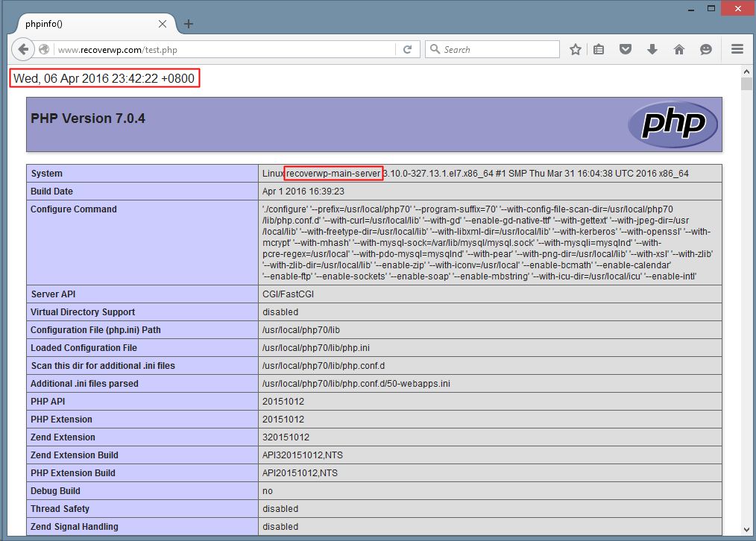756x541 pixels.
Task: Bookmark this page with the star icon
Action: tap(575, 49)
